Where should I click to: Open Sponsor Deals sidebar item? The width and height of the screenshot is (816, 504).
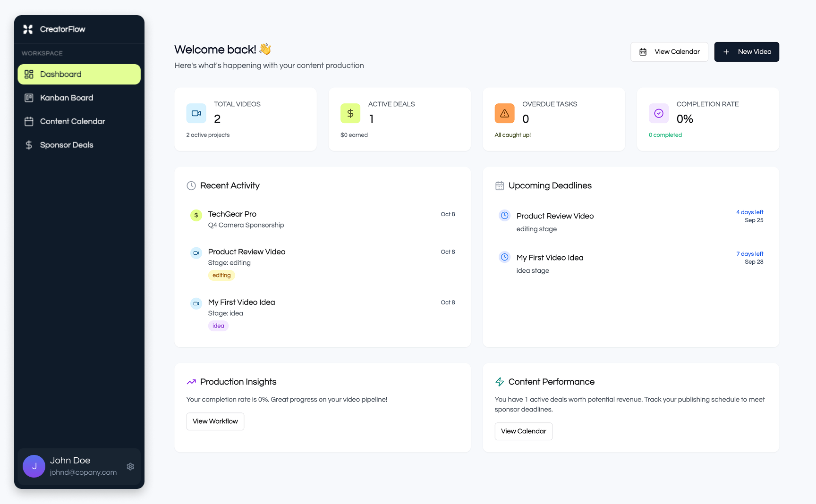pos(79,145)
